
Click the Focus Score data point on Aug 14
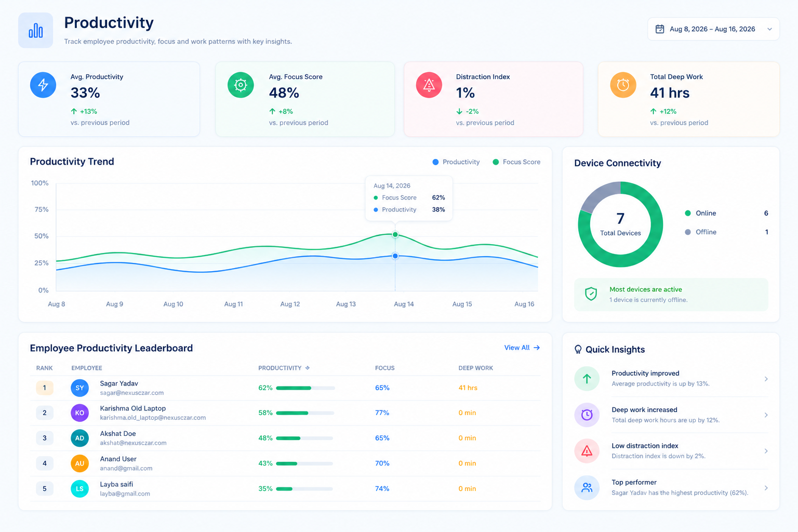click(x=395, y=235)
